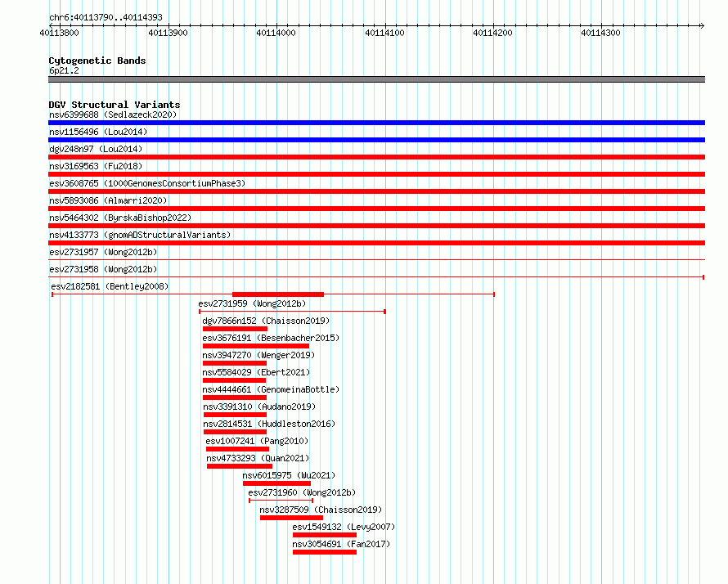Click the red bar under nsv4133773

[x=376, y=243]
